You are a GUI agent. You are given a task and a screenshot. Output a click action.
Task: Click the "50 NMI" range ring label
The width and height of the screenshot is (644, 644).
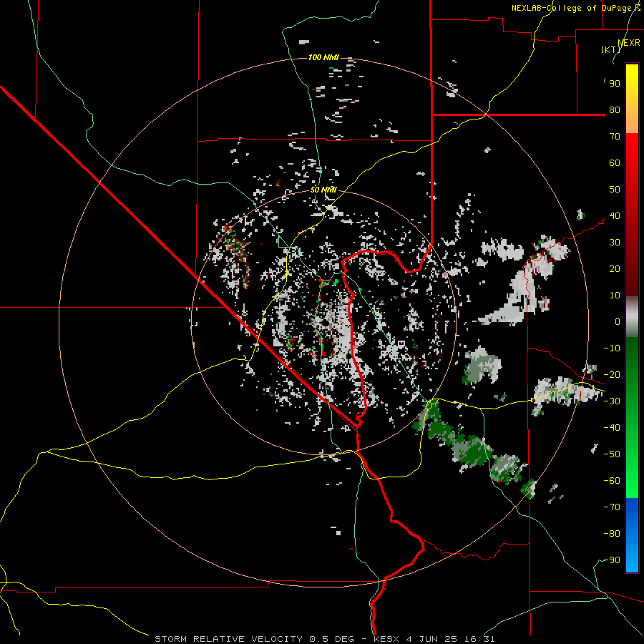coord(323,190)
